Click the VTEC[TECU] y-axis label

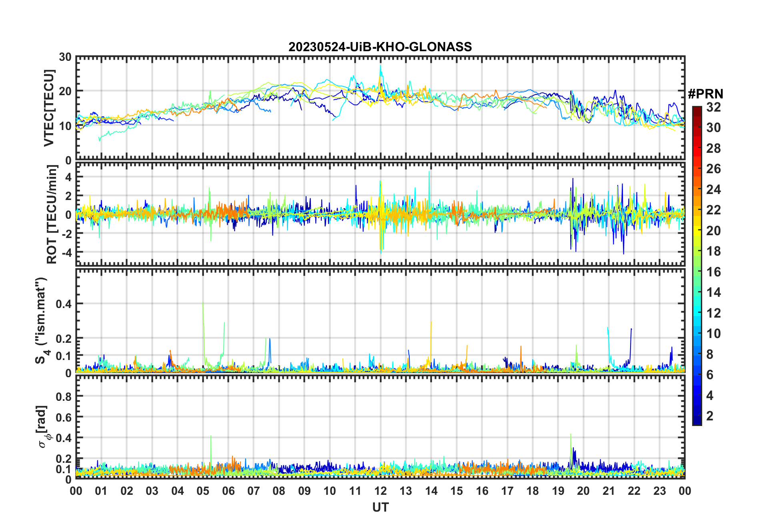(49, 108)
